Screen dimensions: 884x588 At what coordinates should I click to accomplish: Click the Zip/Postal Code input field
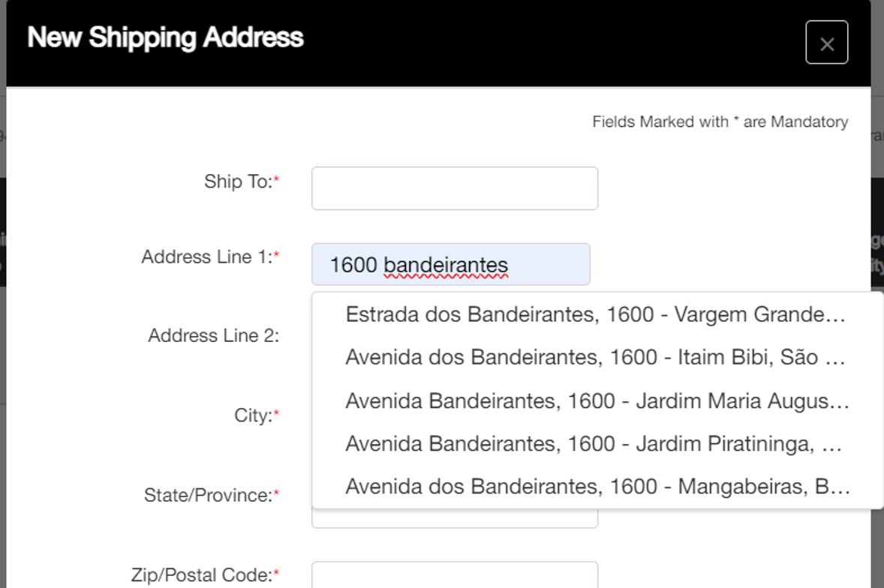point(454,576)
